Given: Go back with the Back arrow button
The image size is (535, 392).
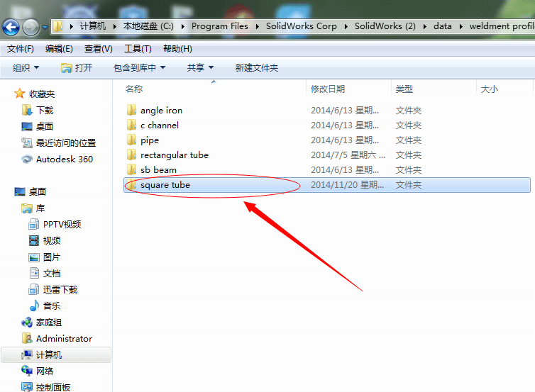Looking at the screenshot, I should pos(11,27).
